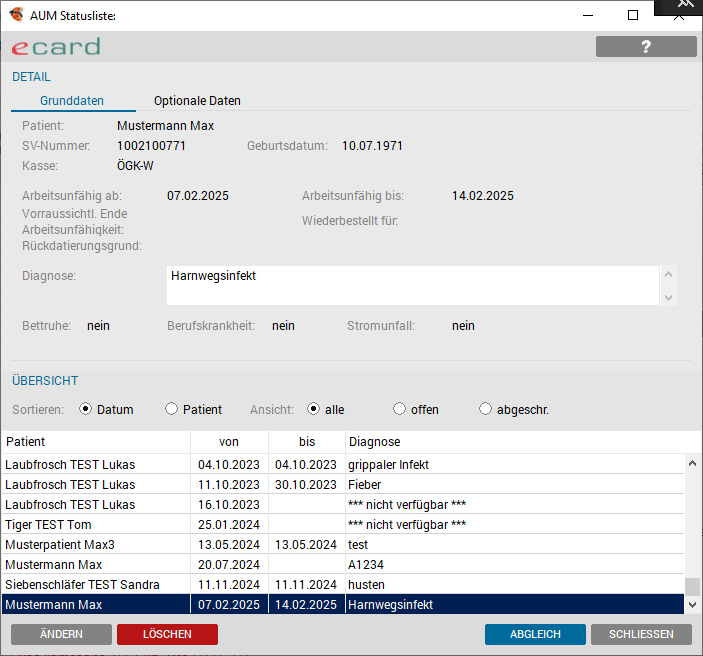Click the 'Arbeitsunfähig bis' date 14.02.2025

tap(482, 196)
